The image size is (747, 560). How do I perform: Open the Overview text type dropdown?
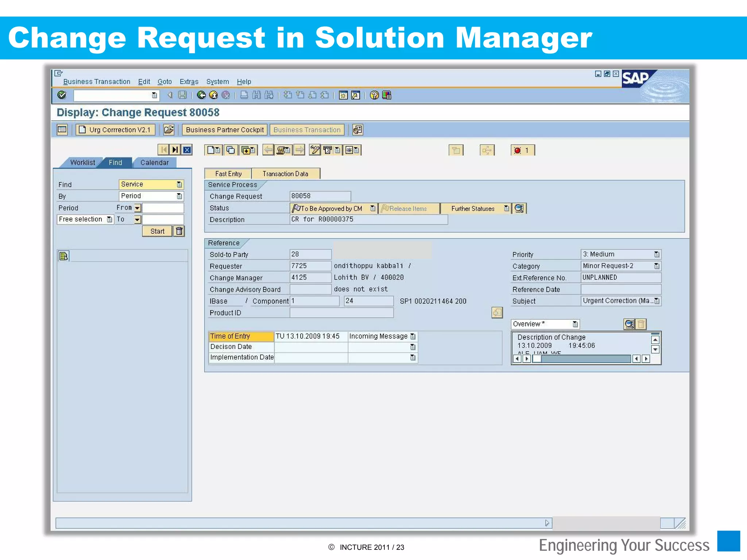[x=575, y=324]
